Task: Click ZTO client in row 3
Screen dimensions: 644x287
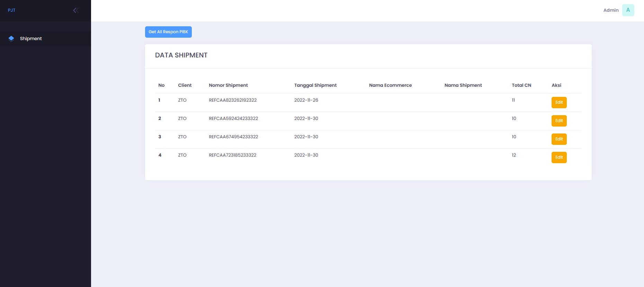Action: pos(182,137)
